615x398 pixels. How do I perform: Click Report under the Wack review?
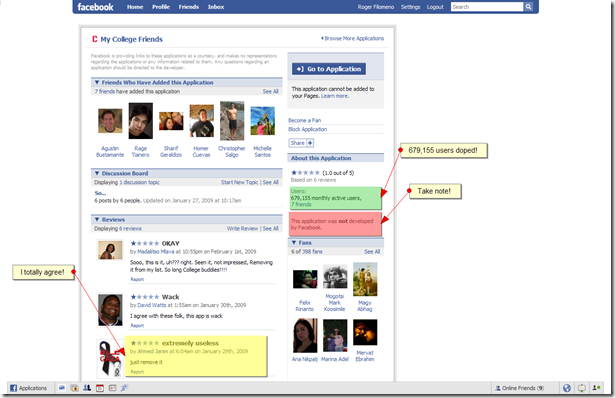pyautogui.click(x=137, y=325)
